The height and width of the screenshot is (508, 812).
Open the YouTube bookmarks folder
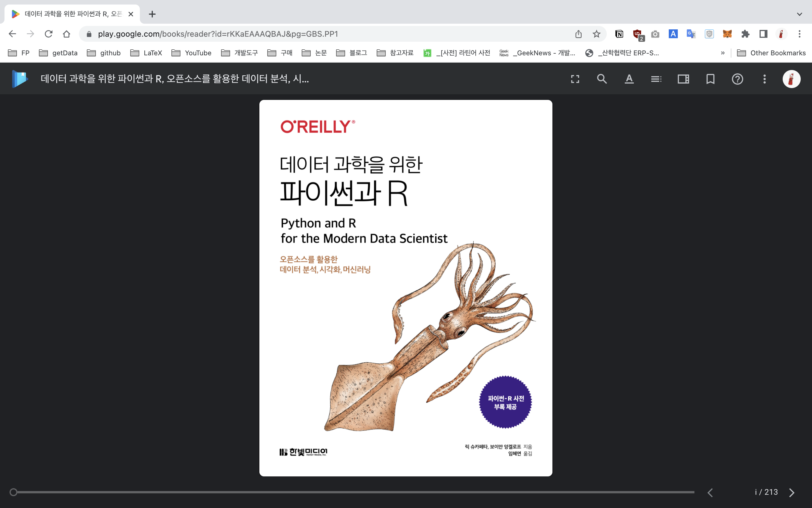[x=192, y=53]
